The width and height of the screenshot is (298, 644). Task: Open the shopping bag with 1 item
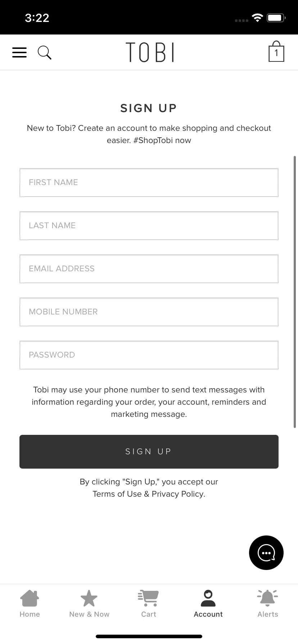tap(276, 51)
